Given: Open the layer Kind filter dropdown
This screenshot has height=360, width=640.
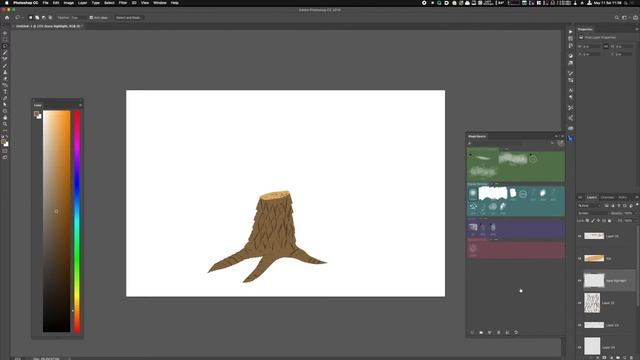Looking at the screenshot, I should [x=590, y=206].
